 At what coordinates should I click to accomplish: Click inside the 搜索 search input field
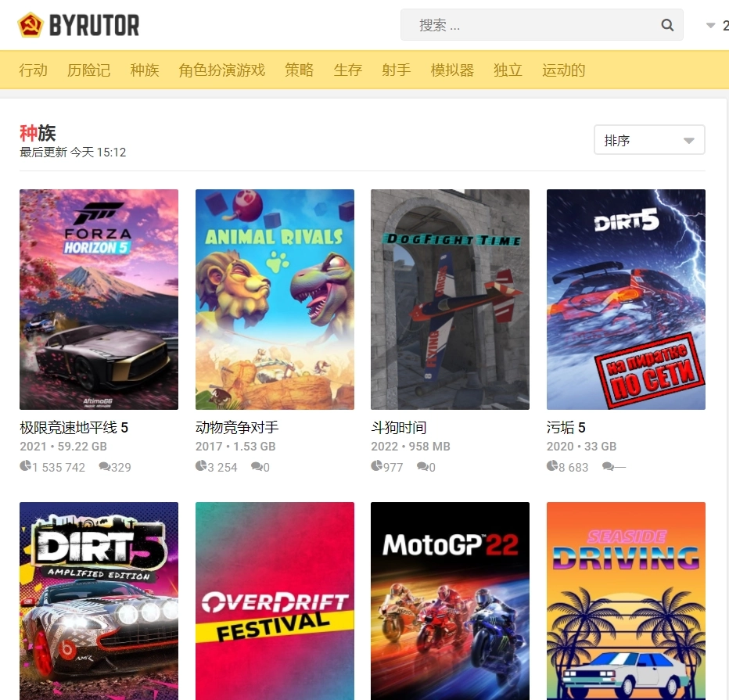(x=532, y=24)
